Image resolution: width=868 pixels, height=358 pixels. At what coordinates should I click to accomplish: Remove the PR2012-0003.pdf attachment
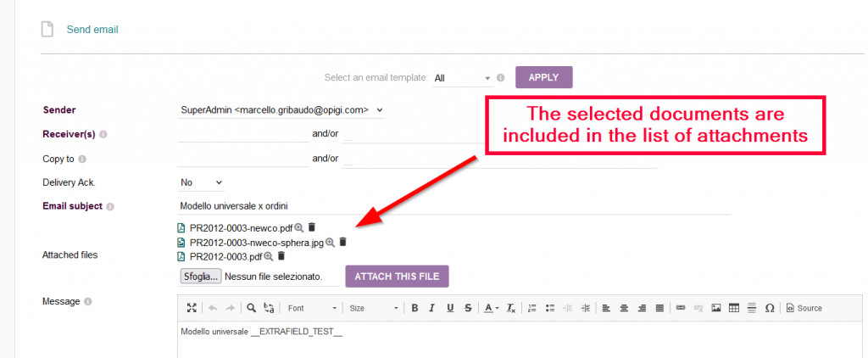(281, 256)
